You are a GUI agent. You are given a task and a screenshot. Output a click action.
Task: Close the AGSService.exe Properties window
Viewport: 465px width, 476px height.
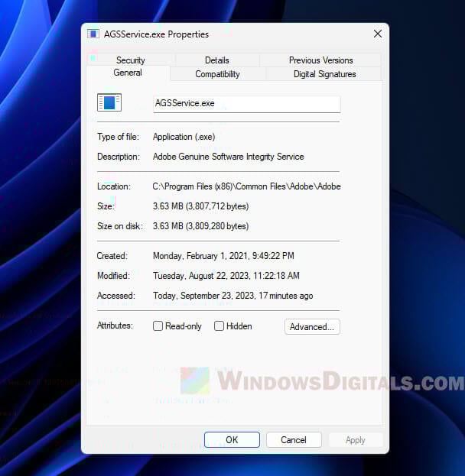tap(378, 34)
